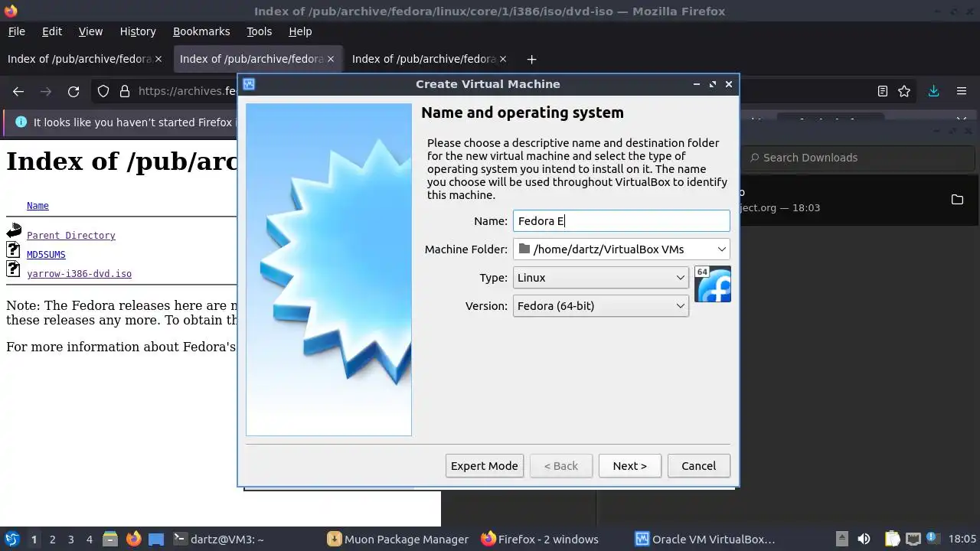This screenshot has height=551, width=980.
Task: Click the Next > button
Action: point(629,465)
